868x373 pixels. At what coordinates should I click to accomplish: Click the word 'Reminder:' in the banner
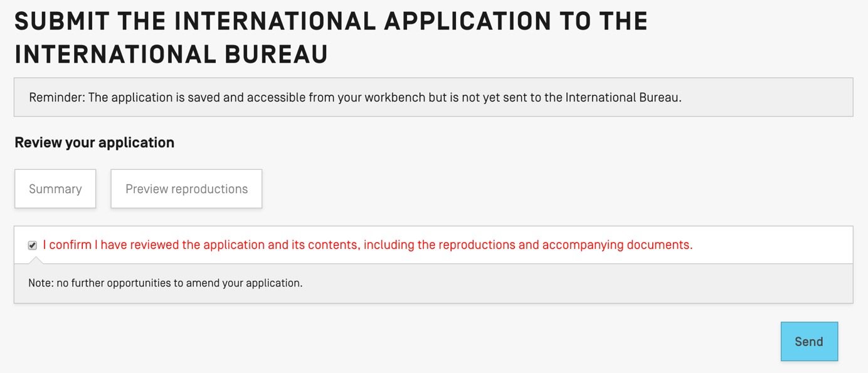(56, 97)
